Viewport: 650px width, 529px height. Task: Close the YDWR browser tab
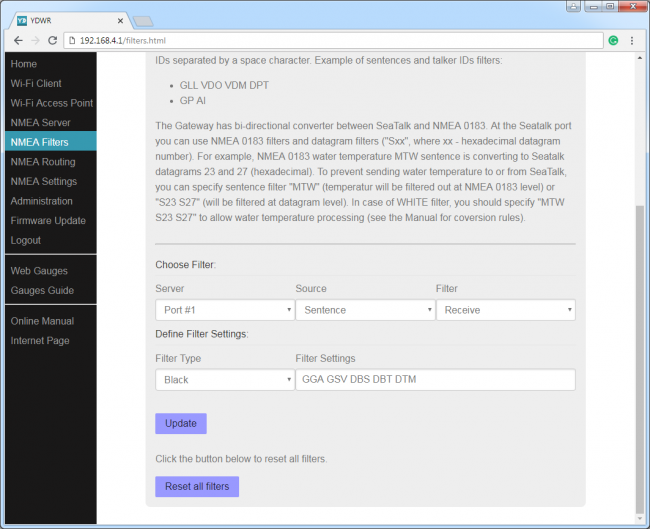click(x=121, y=20)
